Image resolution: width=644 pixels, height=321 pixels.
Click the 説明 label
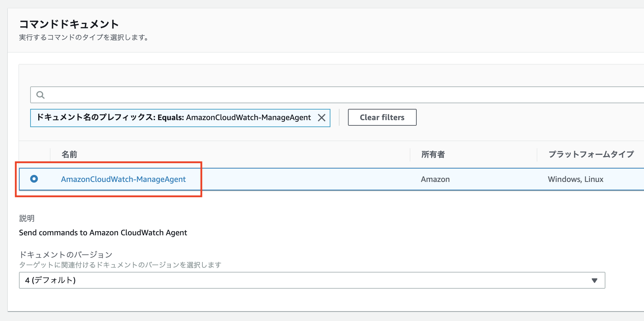[27, 218]
